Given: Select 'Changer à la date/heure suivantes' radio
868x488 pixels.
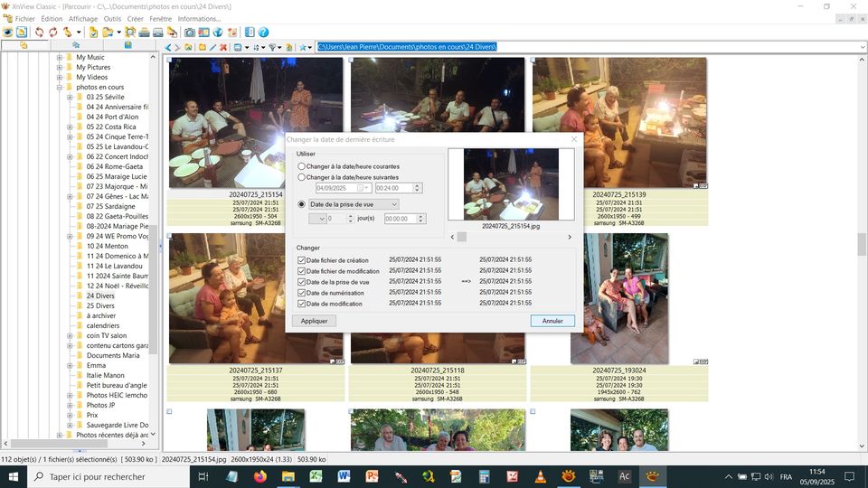Looking at the screenshot, I should (x=301, y=177).
